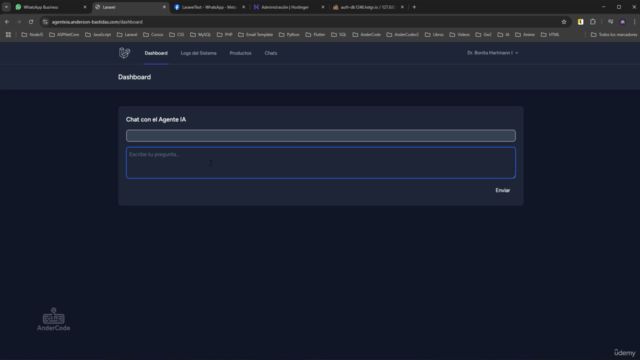Open the media control toolbar icon
The width and height of the screenshot is (640, 360).
pyautogui.click(x=610, y=22)
